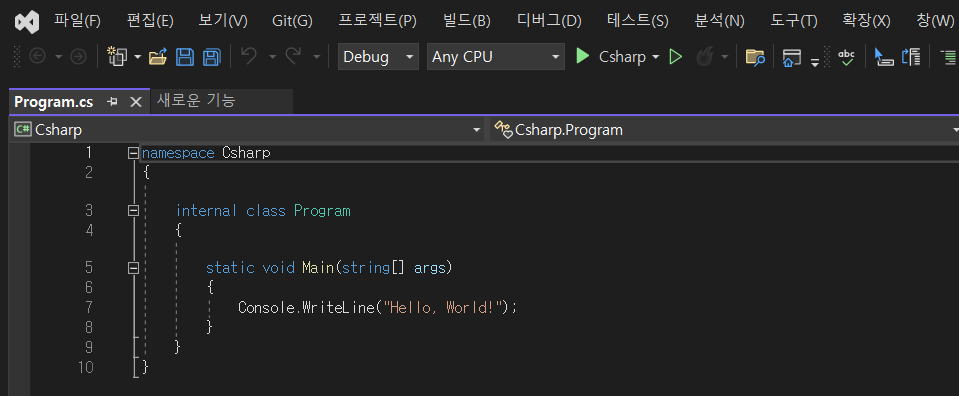This screenshot has width=959, height=396.
Task: Open the 도구(T) menu
Action: click(794, 21)
